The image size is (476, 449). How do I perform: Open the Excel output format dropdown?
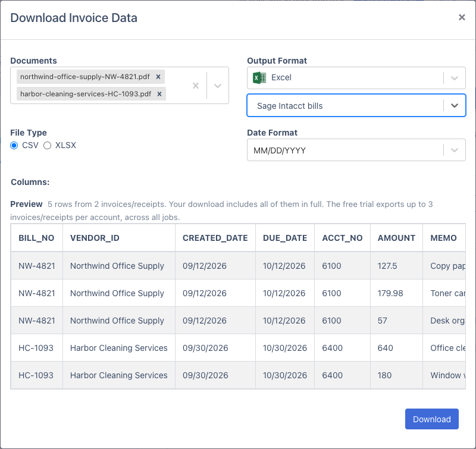pos(454,78)
